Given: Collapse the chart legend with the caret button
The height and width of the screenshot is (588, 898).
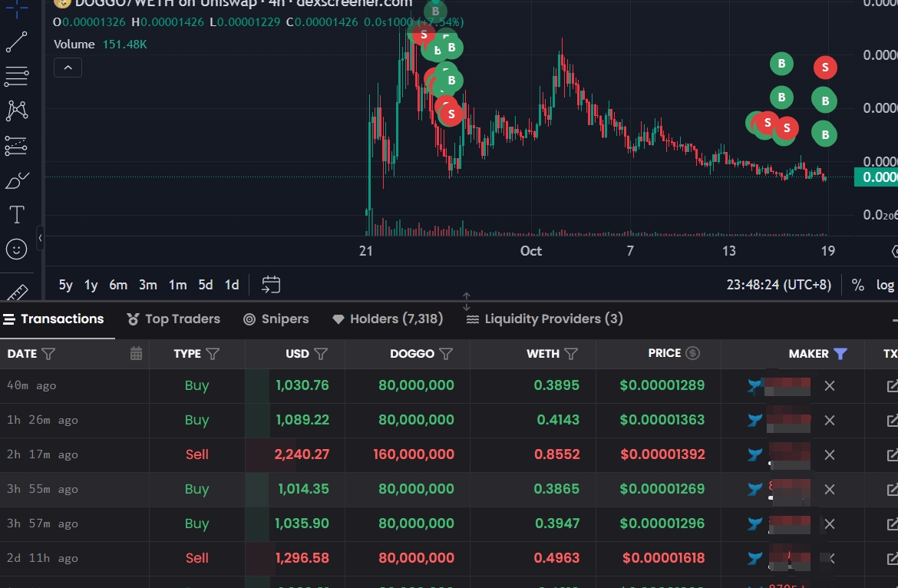Looking at the screenshot, I should point(68,68).
